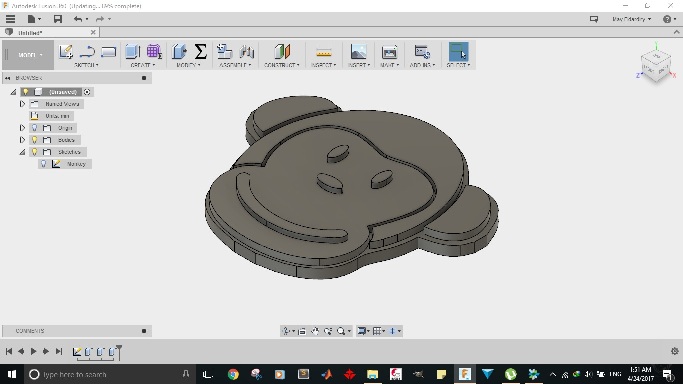Collapse the root component node
This screenshot has height=384, width=683.
14,92
